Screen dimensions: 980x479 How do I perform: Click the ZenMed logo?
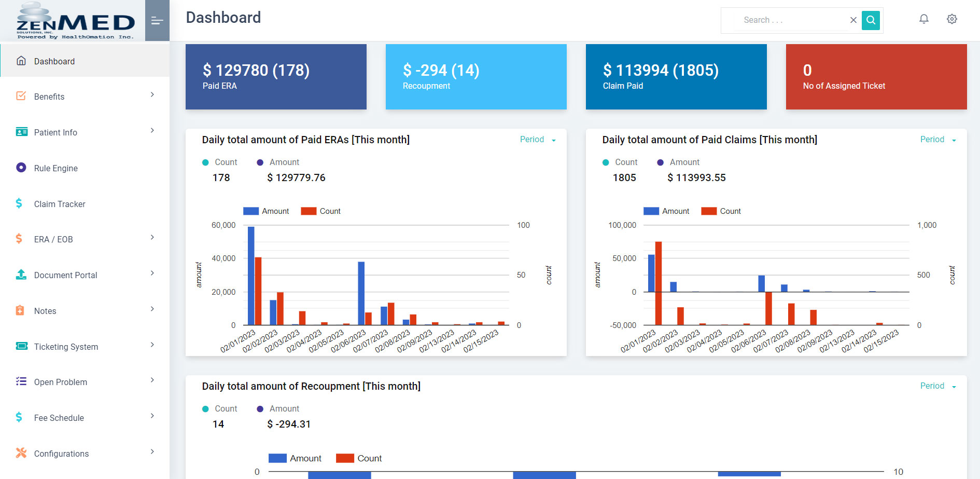pos(75,21)
